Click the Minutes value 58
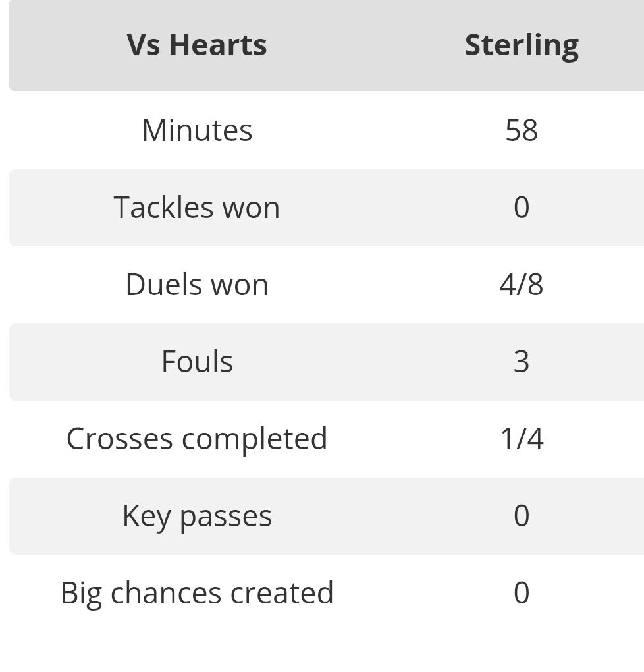 click(x=522, y=130)
